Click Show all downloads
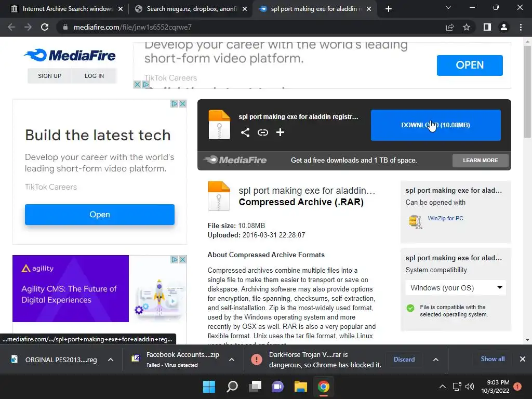Viewport: 532px width, 399px height. tap(493, 359)
